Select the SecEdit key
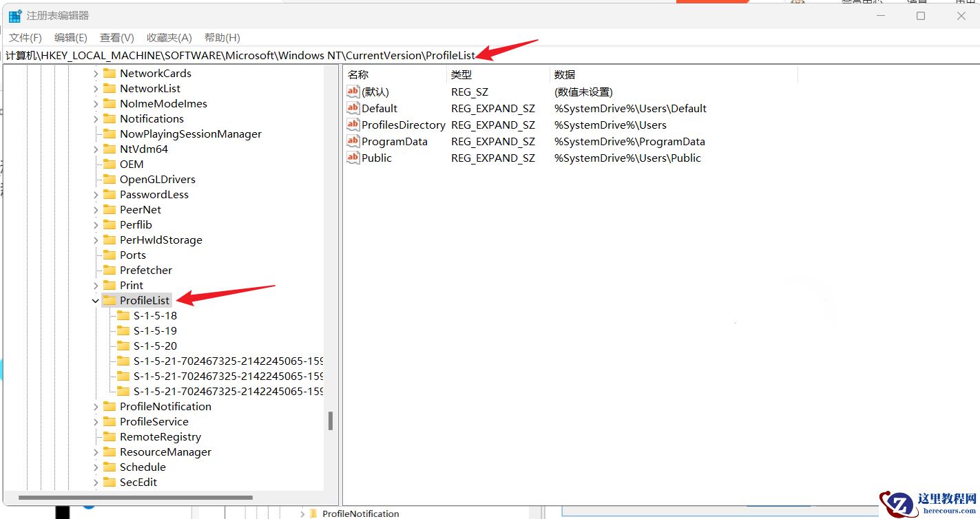Image resolution: width=980 pixels, height=519 pixels. pos(138,482)
